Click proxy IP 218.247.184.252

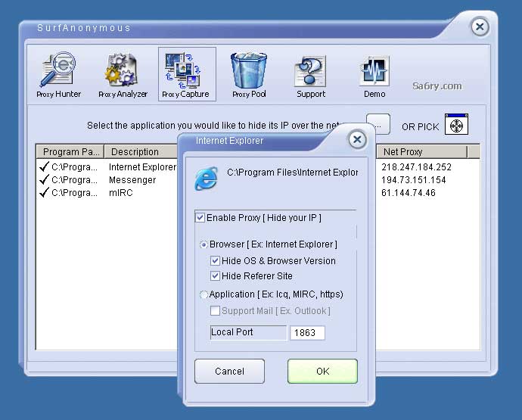click(x=416, y=167)
